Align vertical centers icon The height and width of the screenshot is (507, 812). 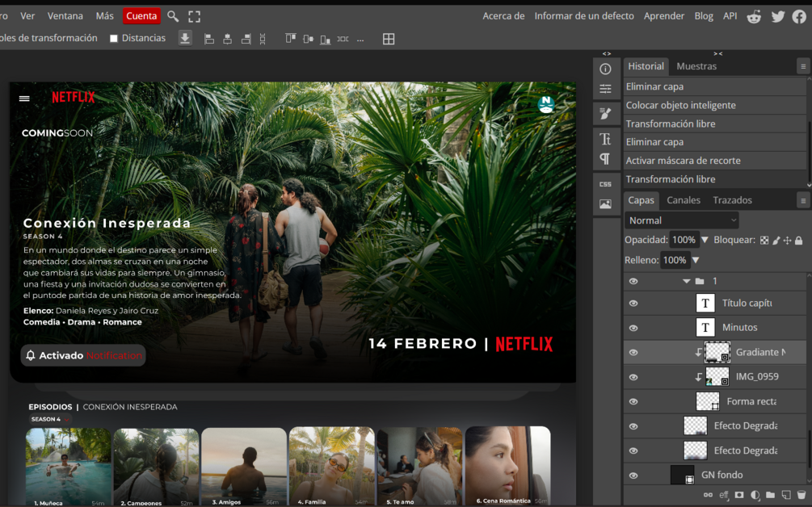click(308, 39)
